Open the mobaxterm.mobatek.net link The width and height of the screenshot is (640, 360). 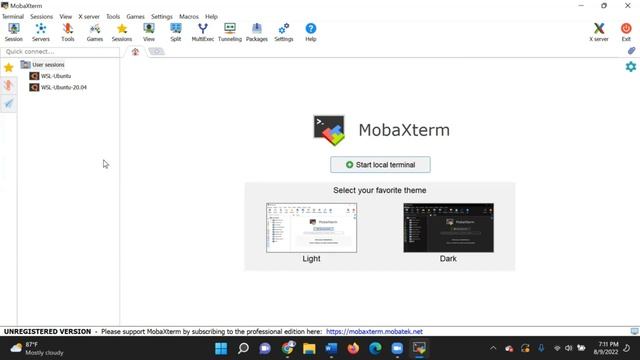[x=374, y=331]
